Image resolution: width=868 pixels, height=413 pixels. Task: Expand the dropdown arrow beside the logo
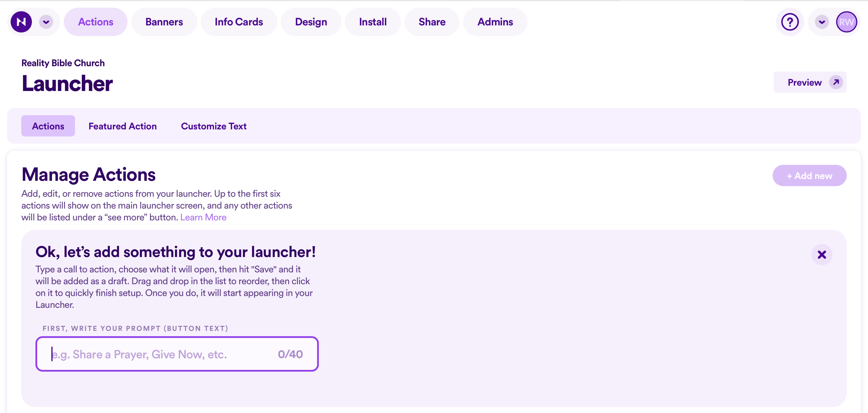(46, 22)
